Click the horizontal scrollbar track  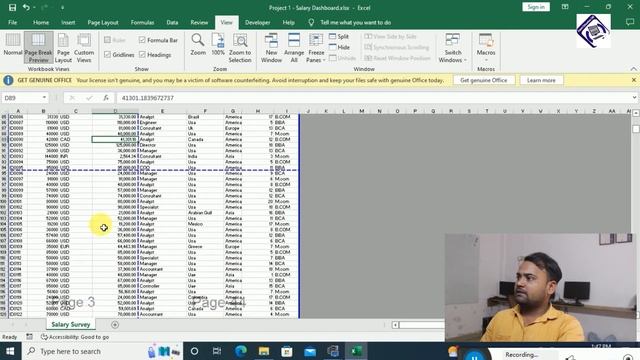click(x=420, y=325)
